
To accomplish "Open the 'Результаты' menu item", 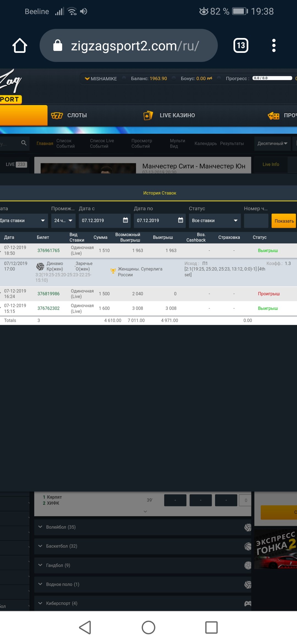I will 232,143.
